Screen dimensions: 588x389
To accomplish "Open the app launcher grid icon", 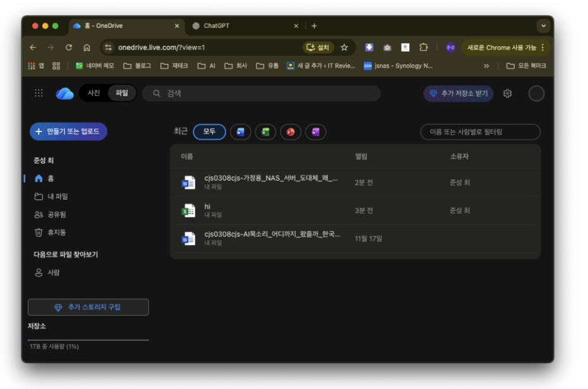I will point(39,93).
